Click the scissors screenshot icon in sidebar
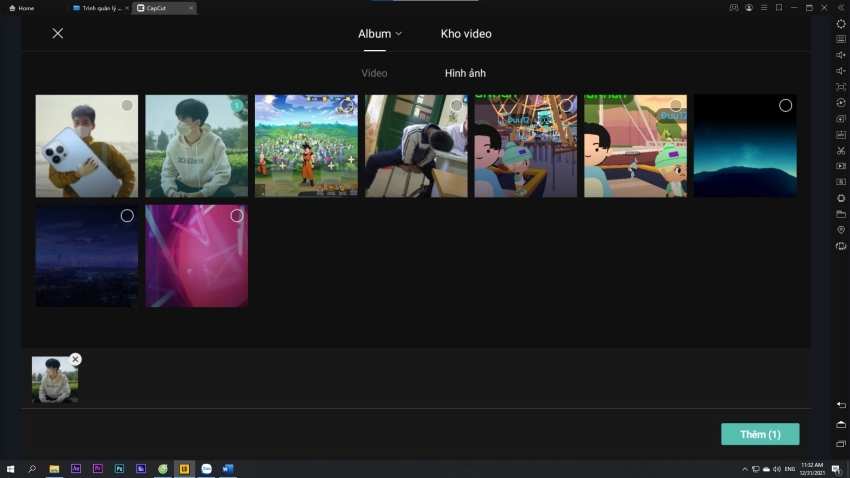 [x=841, y=150]
